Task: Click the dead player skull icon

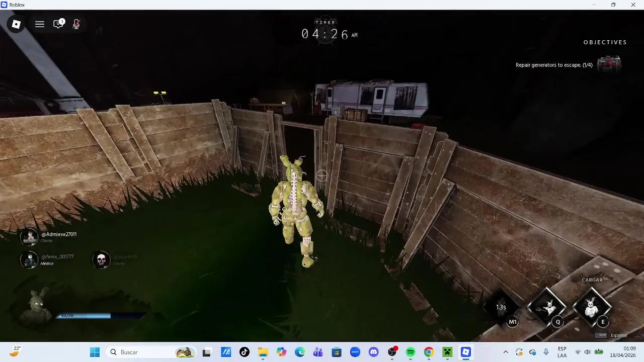Action: point(101,259)
